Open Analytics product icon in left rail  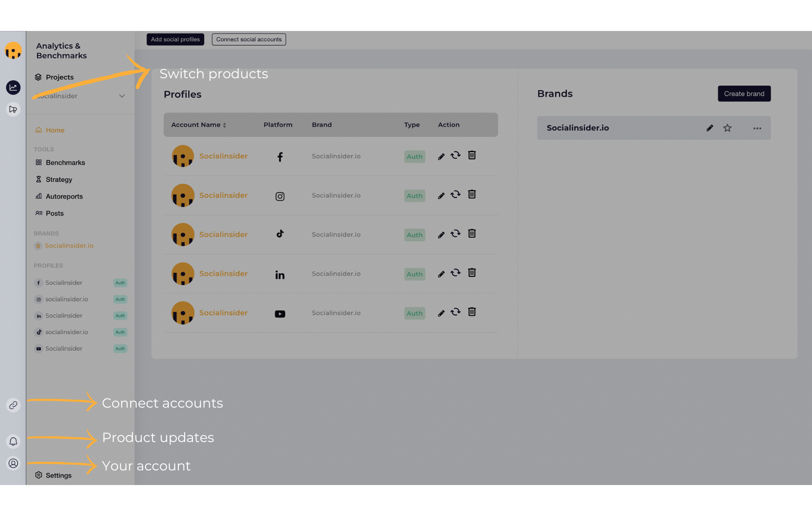point(13,88)
